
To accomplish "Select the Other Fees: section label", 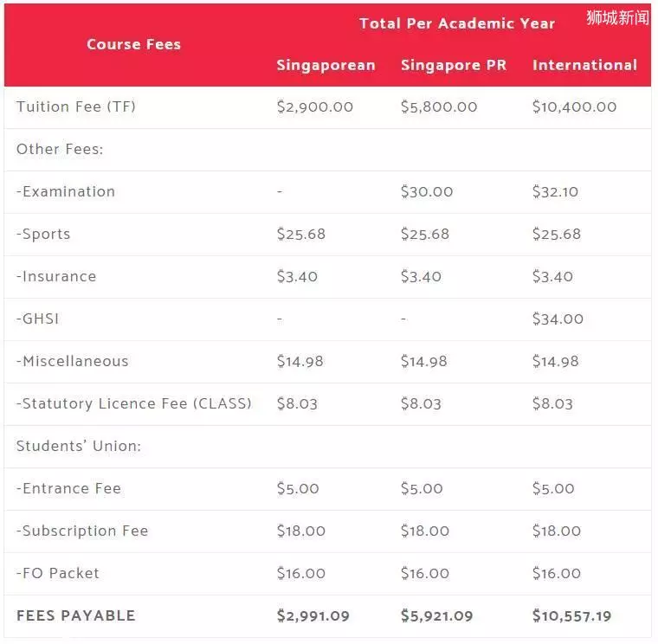I will pyautogui.click(x=60, y=150).
